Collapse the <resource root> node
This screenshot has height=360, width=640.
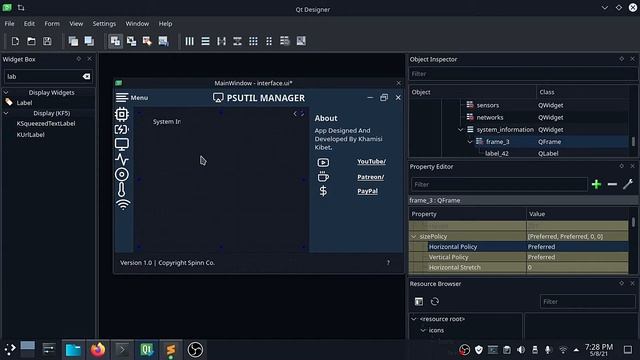[x=414, y=319]
